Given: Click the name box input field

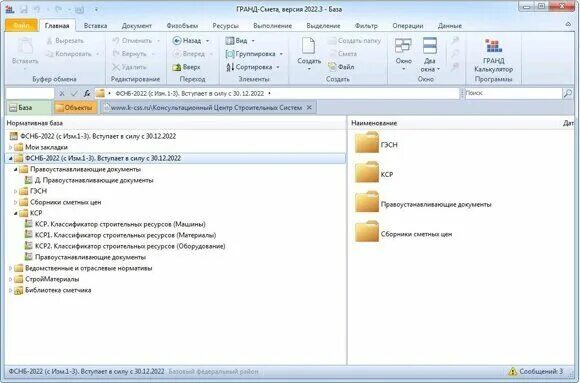Looking at the screenshot, I should click(30, 94).
